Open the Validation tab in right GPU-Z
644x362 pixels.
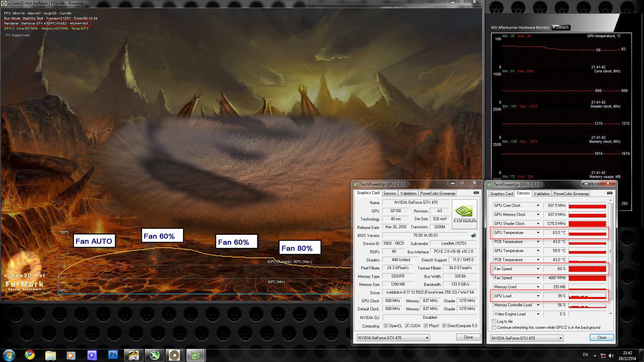[541, 194]
